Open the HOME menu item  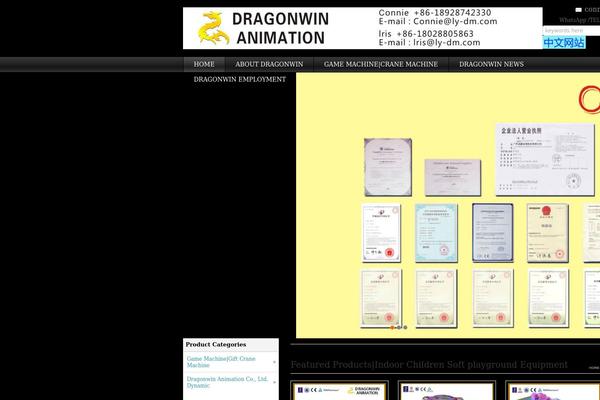pos(204,64)
